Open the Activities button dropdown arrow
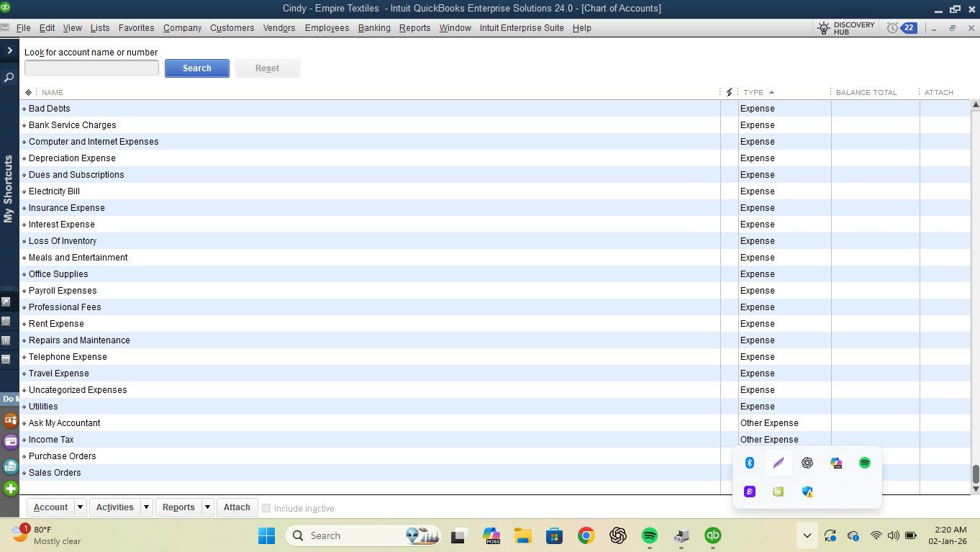The image size is (980, 552). pyautogui.click(x=146, y=507)
